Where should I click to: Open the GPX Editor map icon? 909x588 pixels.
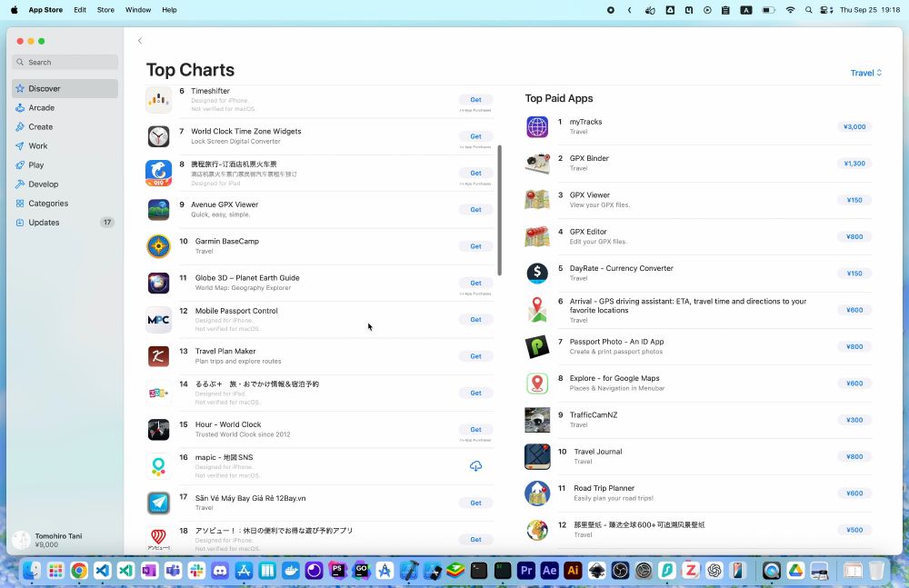click(537, 236)
